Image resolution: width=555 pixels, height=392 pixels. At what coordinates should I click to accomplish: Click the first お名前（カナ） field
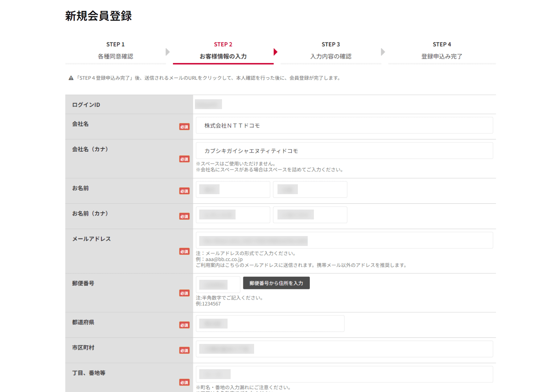[x=233, y=214]
